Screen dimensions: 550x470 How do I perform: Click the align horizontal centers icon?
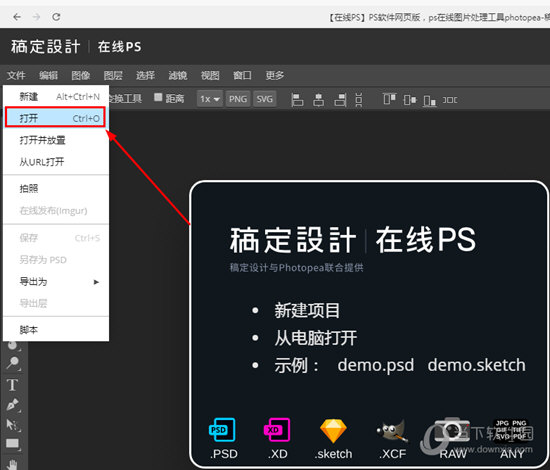[318, 100]
